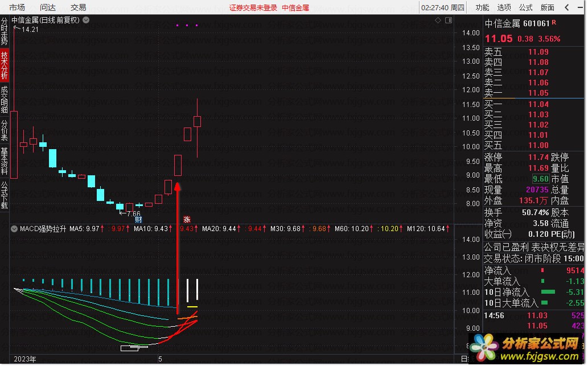588x366 pixels.
Task: Click the current price 11.05
Action: tap(499, 39)
